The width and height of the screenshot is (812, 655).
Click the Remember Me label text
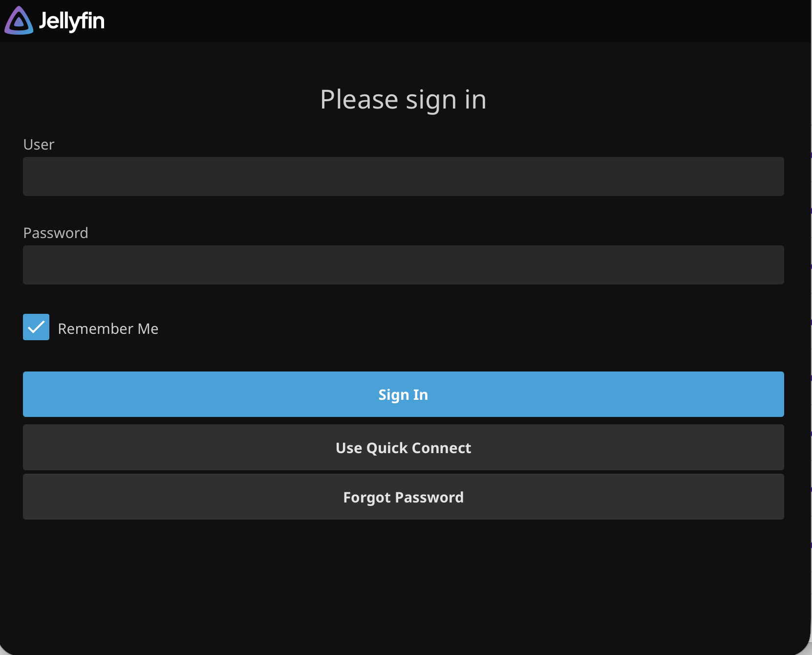click(108, 328)
